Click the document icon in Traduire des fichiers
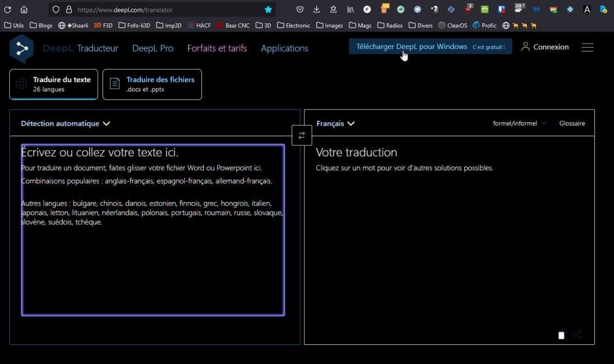 (115, 83)
